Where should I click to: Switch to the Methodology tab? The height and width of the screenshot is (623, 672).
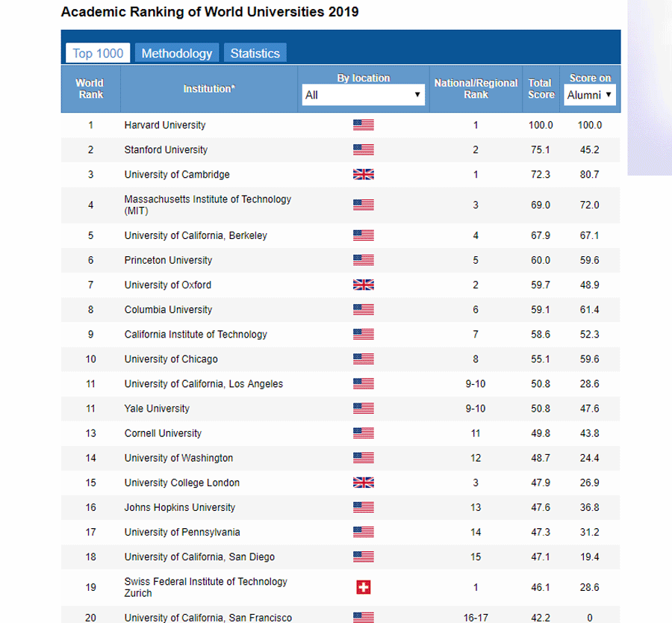(x=177, y=53)
